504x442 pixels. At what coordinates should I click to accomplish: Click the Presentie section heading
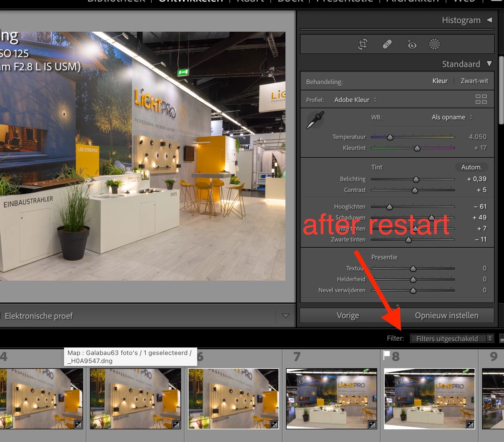tap(384, 257)
